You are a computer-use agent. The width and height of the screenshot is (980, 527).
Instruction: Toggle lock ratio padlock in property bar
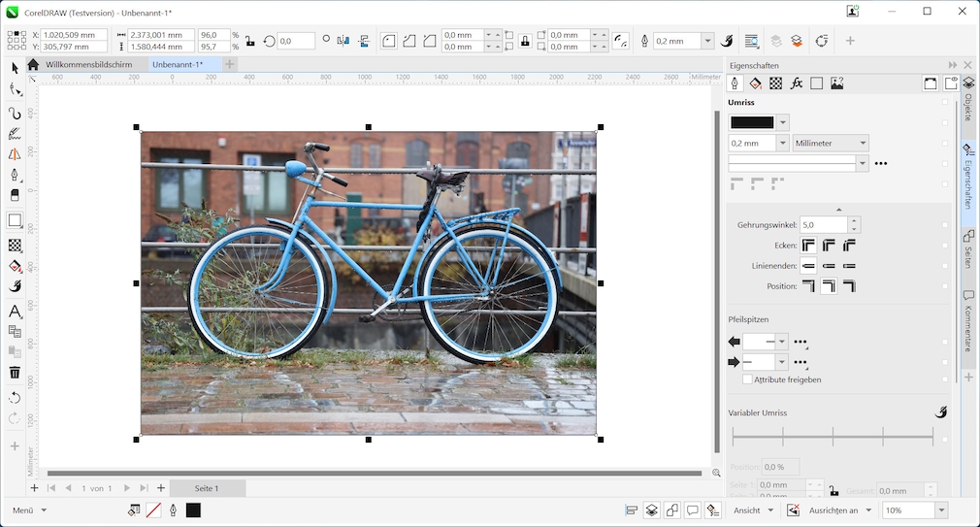(x=250, y=42)
